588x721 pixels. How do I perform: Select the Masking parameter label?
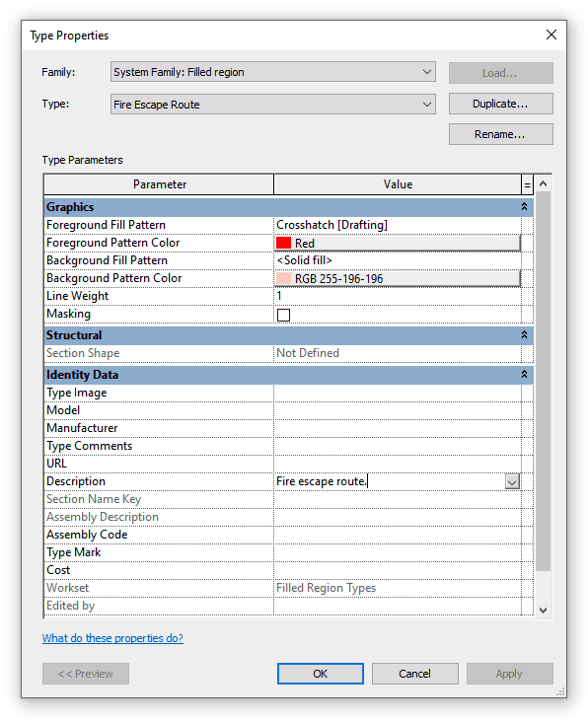click(68, 314)
